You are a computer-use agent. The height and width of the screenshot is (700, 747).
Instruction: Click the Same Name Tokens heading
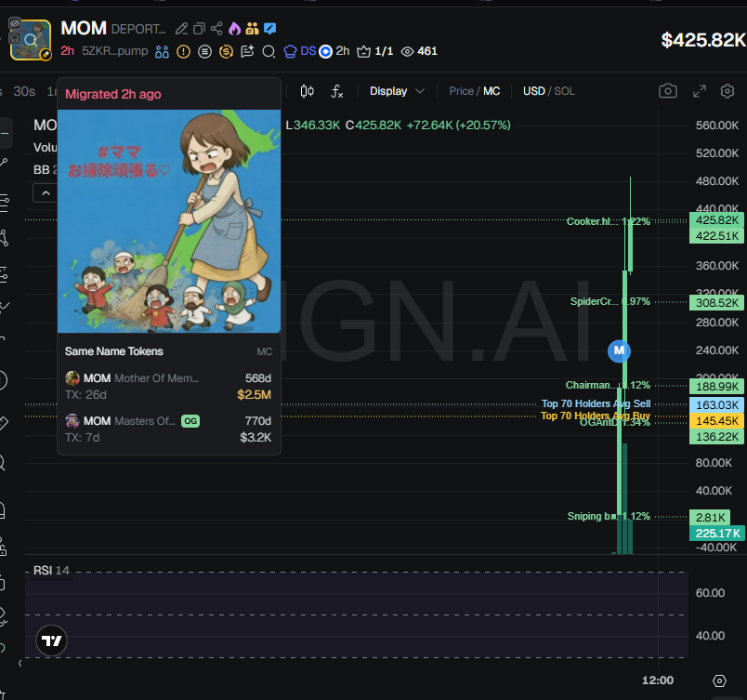tap(114, 351)
